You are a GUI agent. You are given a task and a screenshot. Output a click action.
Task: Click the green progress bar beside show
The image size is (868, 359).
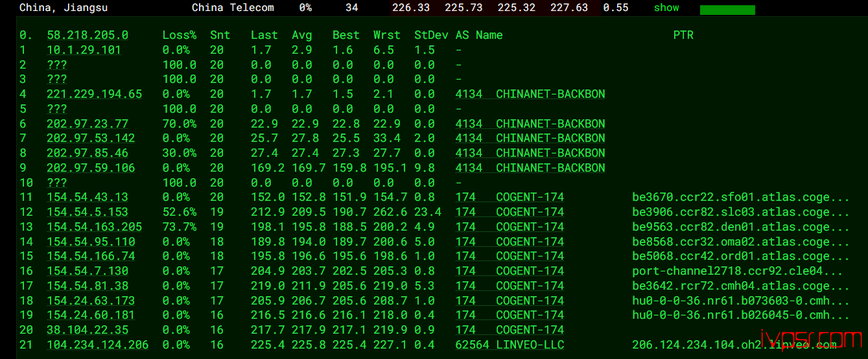[x=727, y=10]
